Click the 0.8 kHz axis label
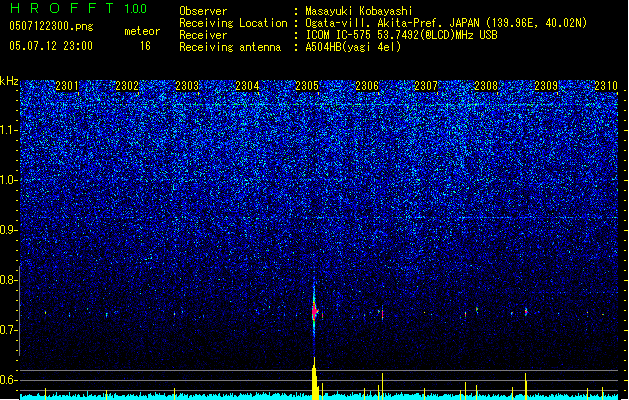The image size is (629, 400). 8,280
